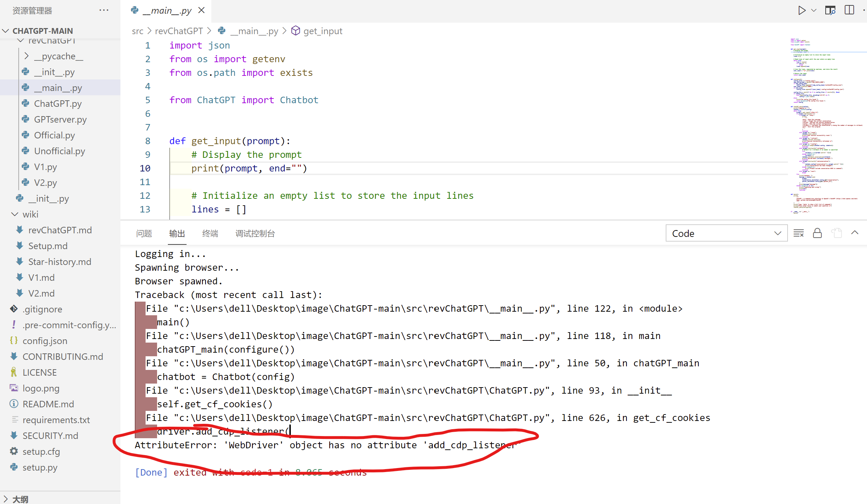
Task: Split the editor into two panes
Action: [849, 10]
